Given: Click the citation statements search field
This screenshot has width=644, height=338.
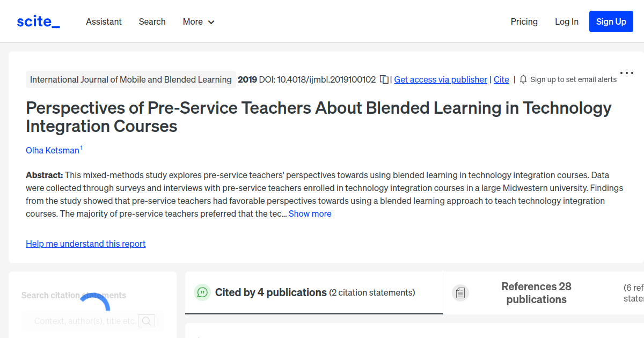Looking at the screenshot, I should point(86,320).
